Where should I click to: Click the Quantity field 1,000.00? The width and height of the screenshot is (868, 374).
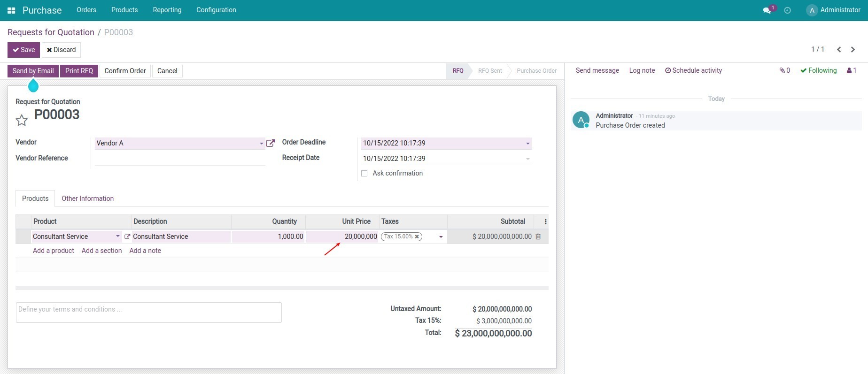click(x=268, y=237)
